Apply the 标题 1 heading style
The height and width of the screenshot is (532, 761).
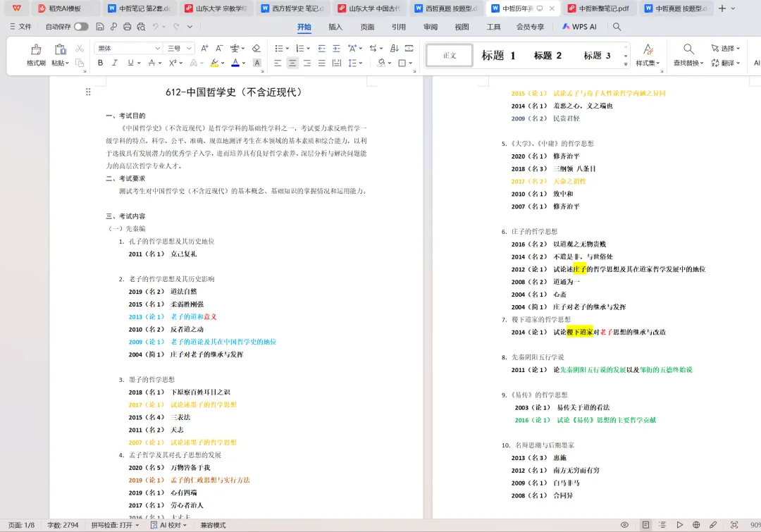point(498,55)
